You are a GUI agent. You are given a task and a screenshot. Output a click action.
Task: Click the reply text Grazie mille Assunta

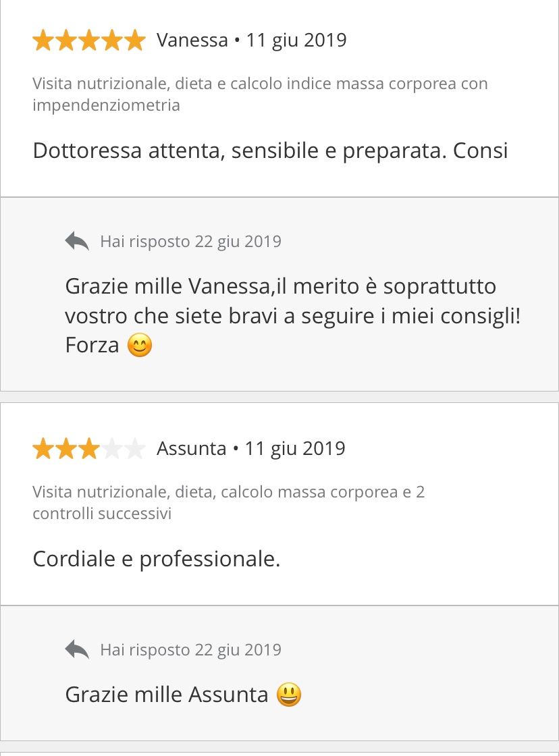point(167,695)
